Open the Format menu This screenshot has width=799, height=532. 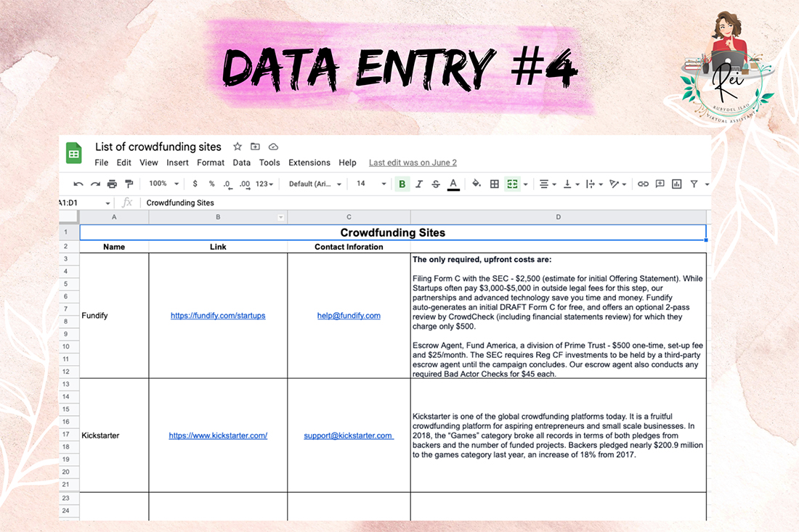(211, 163)
